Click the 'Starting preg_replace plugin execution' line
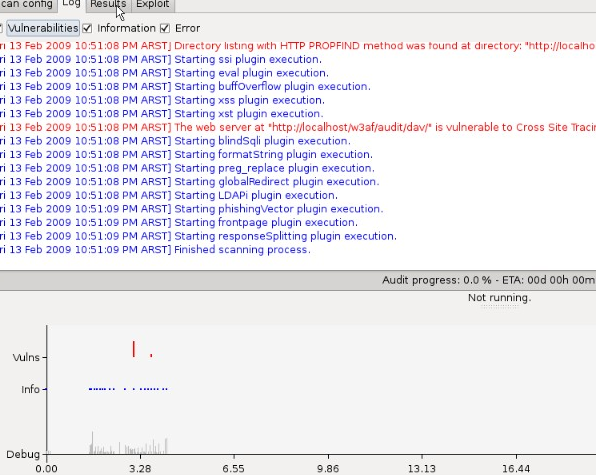The height and width of the screenshot is (475, 596). (x=187, y=168)
